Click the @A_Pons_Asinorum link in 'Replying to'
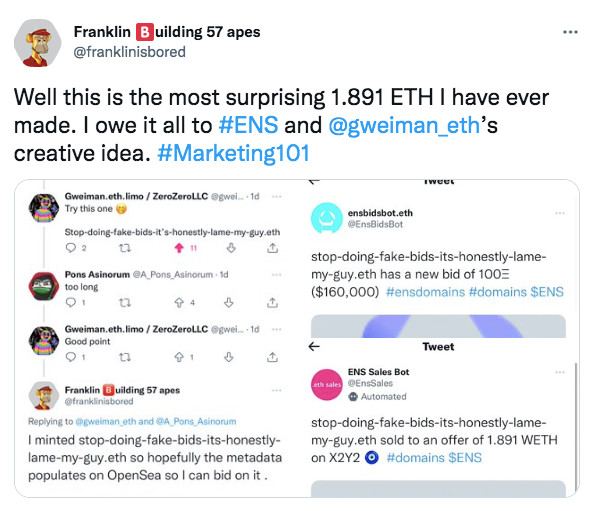The image size is (592, 511). pyautogui.click(x=196, y=421)
